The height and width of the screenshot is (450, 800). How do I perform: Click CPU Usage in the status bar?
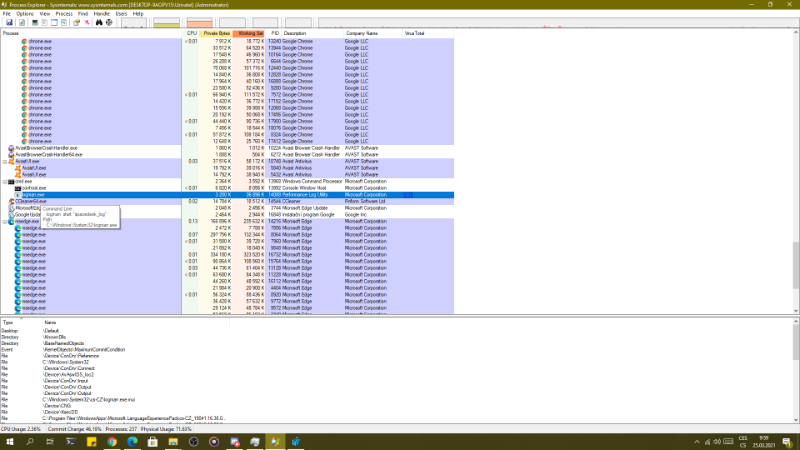(x=21, y=429)
